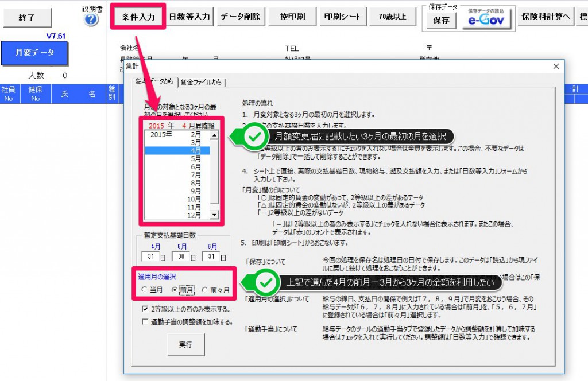Open 印刷シート
This screenshot has height=381, width=588.
(342, 17)
